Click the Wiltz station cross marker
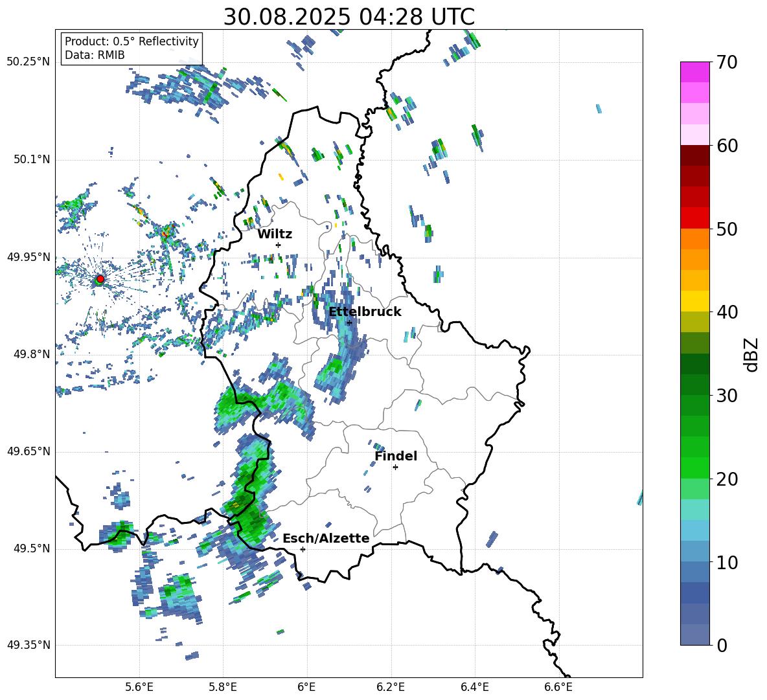767x700 pixels. [x=279, y=245]
